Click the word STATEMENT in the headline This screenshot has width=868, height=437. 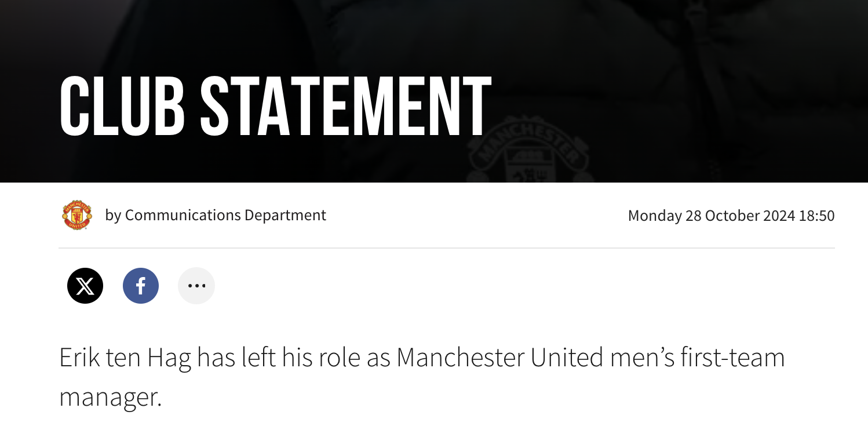[x=346, y=107]
